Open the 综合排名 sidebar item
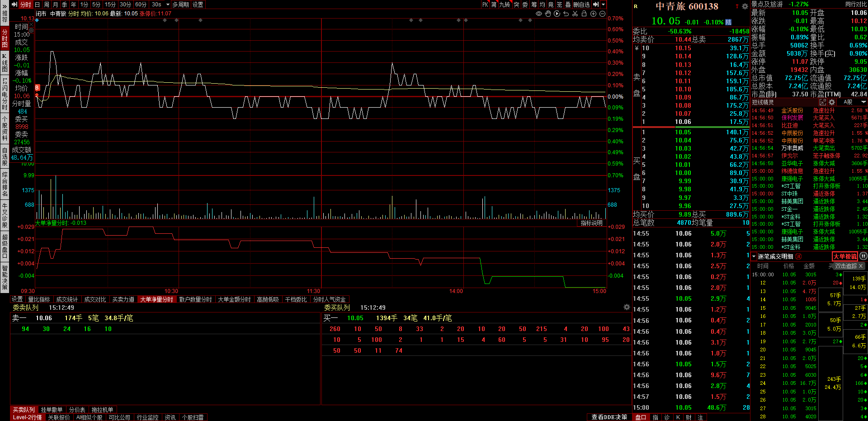 click(x=5, y=184)
